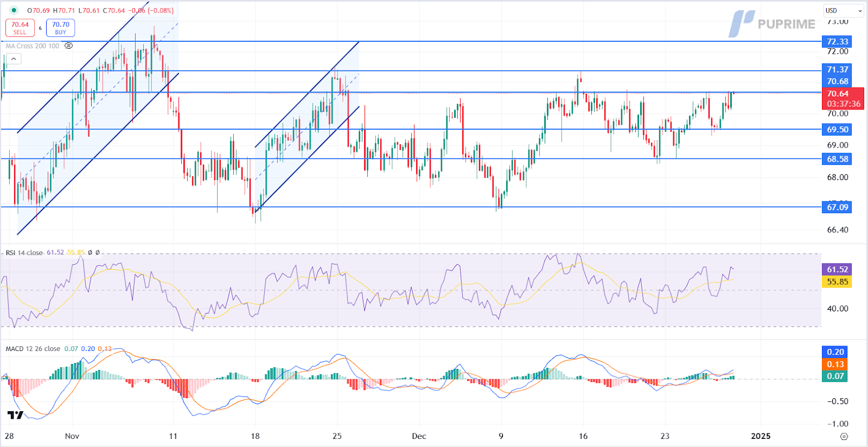The height and width of the screenshot is (447, 868).
Task: Click the 18 date on time axis
Action: [255, 436]
